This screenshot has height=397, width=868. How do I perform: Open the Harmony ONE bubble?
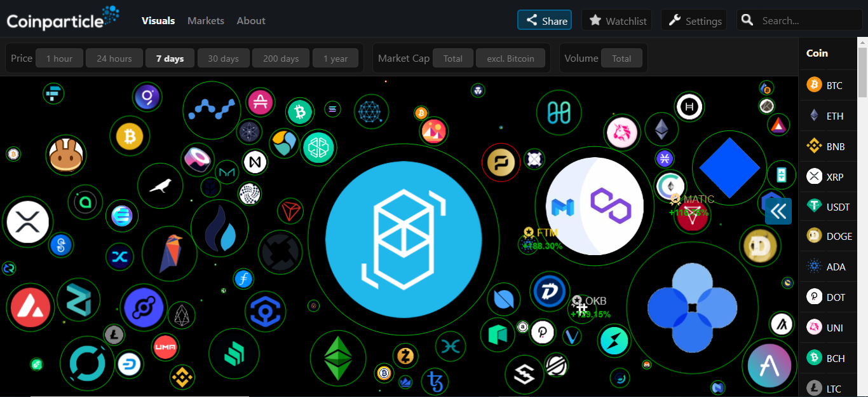[x=559, y=113]
